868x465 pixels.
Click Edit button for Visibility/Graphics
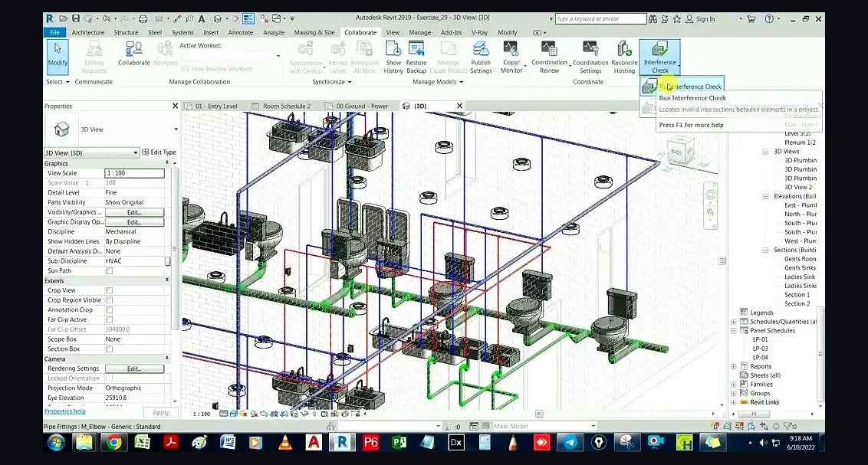click(134, 212)
